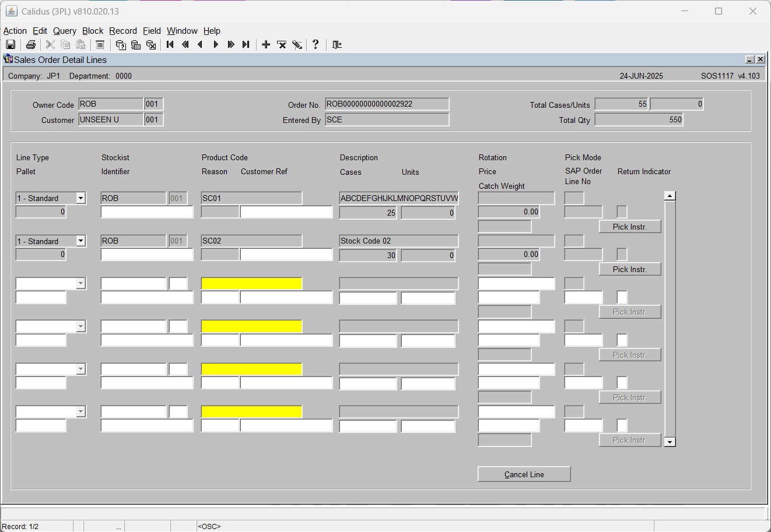Viewport: 771px width, 532px height.
Task: Jump to the first record
Action: click(170, 45)
